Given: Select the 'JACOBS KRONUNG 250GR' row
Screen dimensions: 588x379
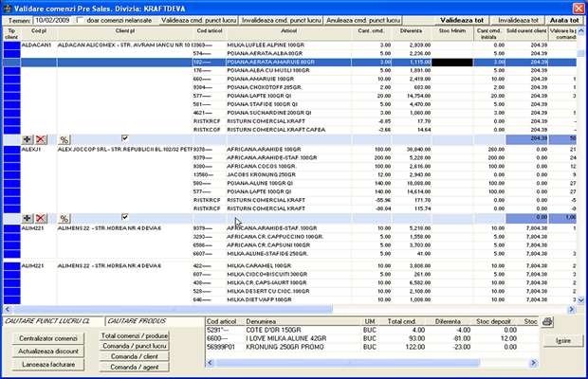Looking at the screenshot, I should click(x=289, y=175).
